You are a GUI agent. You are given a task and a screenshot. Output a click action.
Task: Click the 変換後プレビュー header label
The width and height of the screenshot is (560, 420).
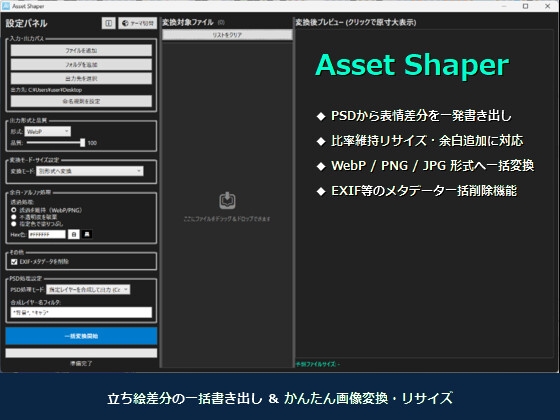[x=356, y=22]
